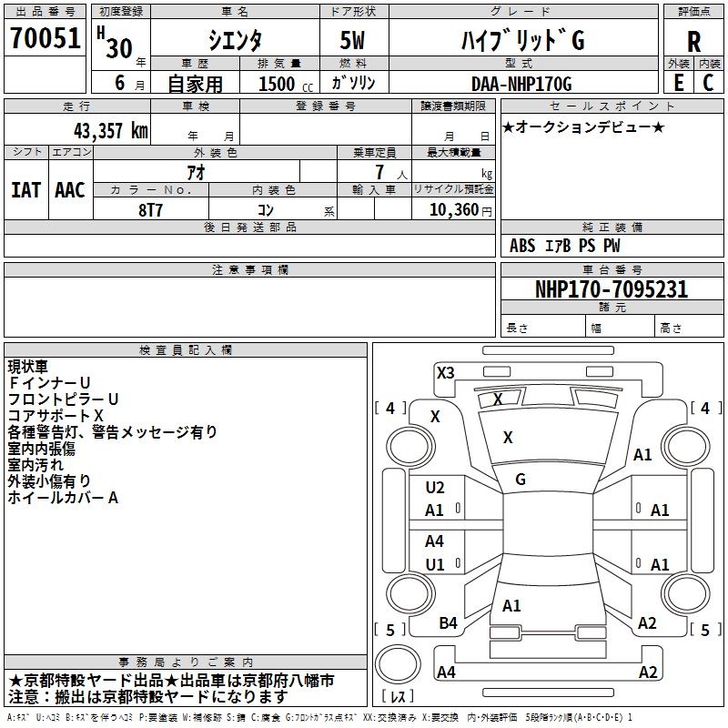
Task: Click equipment list ABS エアB PS PW
Action: (564, 246)
